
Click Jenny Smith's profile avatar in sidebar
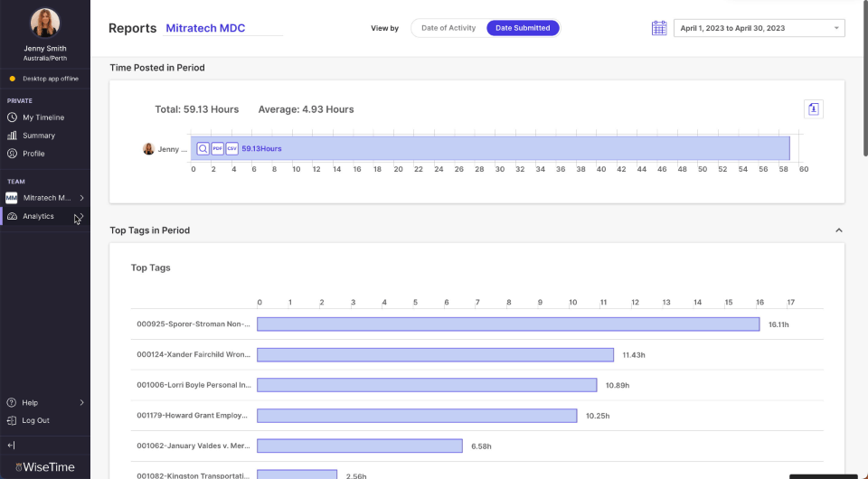coord(45,23)
